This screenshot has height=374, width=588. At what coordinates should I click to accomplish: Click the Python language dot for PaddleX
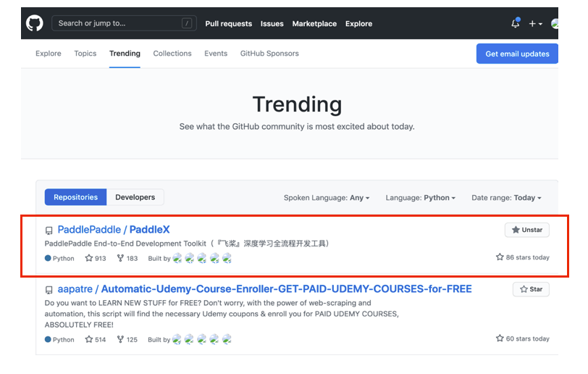tap(48, 258)
